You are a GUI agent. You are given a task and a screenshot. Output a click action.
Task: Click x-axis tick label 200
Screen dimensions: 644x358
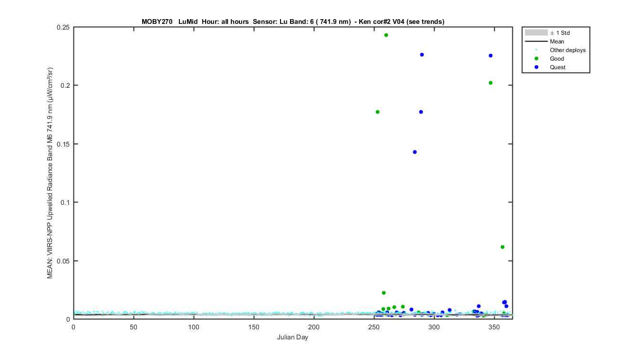[314, 327]
